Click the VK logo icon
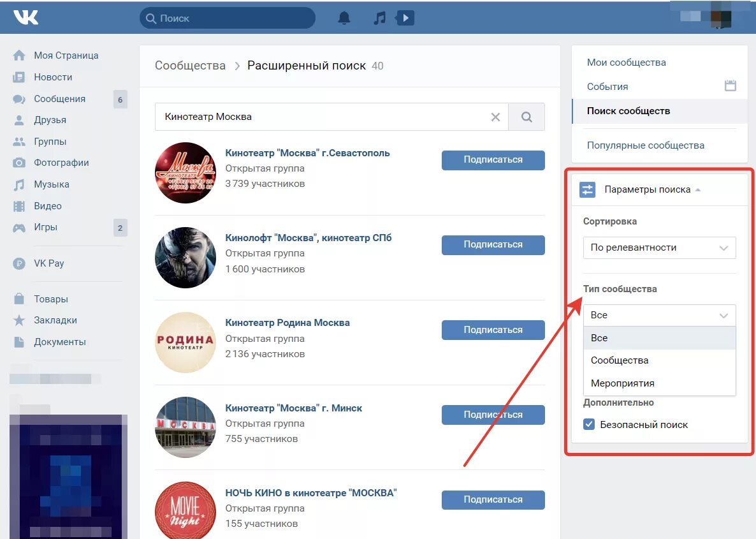This screenshot has width=756, height=539. click(25, 18)
